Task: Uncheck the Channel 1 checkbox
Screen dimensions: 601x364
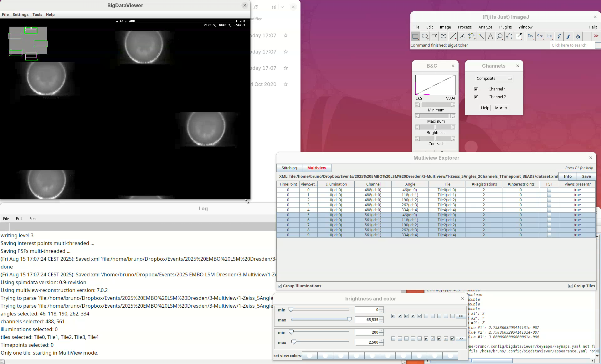Action: tap(476, 89)
